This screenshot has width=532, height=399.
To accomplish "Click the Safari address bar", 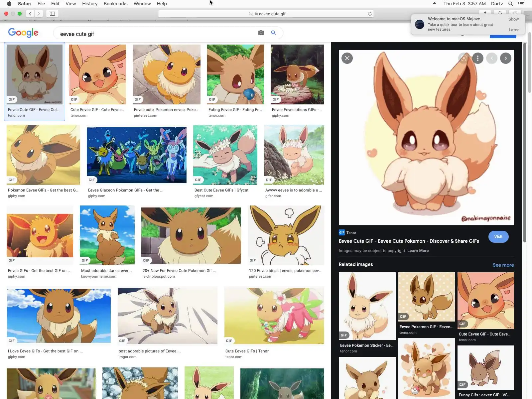I will pos(266,14).
